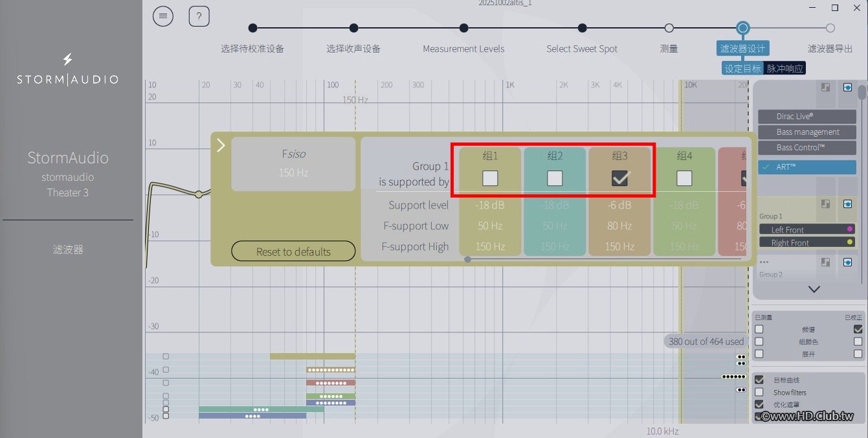Uncheck the 组3 support checkbox
Viewport: 868px width, 438px height.
tap(619, 178)
